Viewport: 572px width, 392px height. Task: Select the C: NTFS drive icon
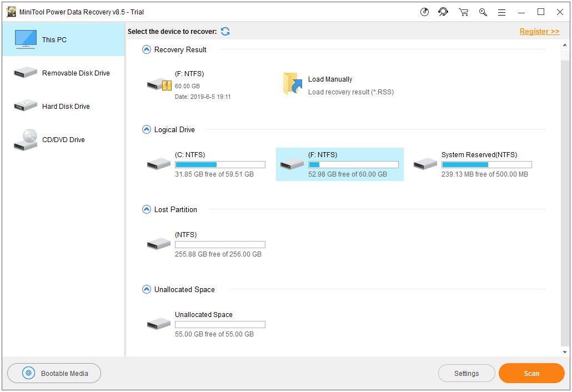[159, 164]
